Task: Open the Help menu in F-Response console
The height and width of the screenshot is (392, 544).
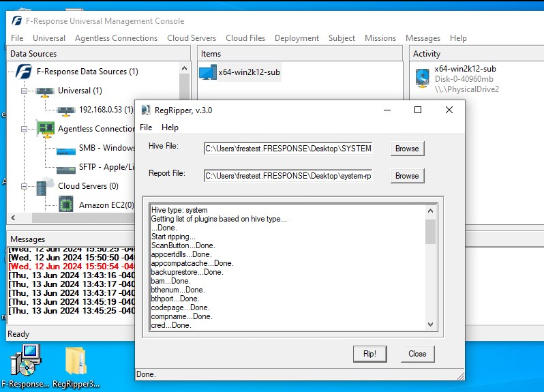Action: coord(458,37)
